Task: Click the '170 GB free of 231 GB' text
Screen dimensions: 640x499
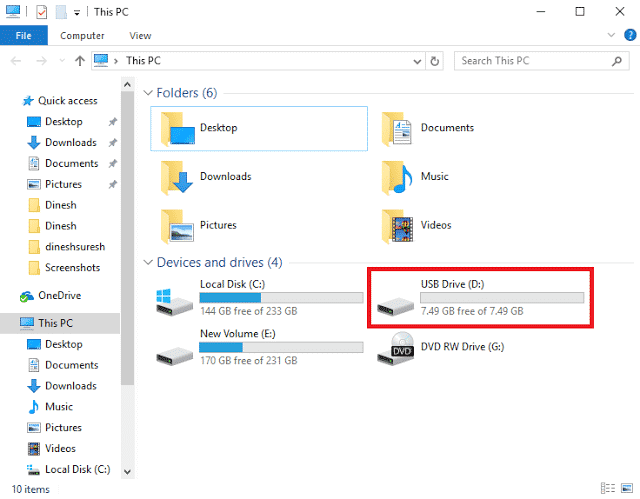Action: (249, 360)
